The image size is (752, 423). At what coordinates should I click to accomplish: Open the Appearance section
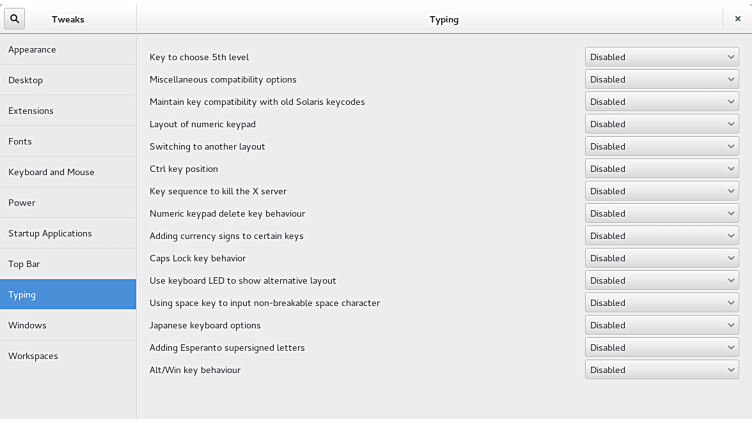click(x=68, y=49)
